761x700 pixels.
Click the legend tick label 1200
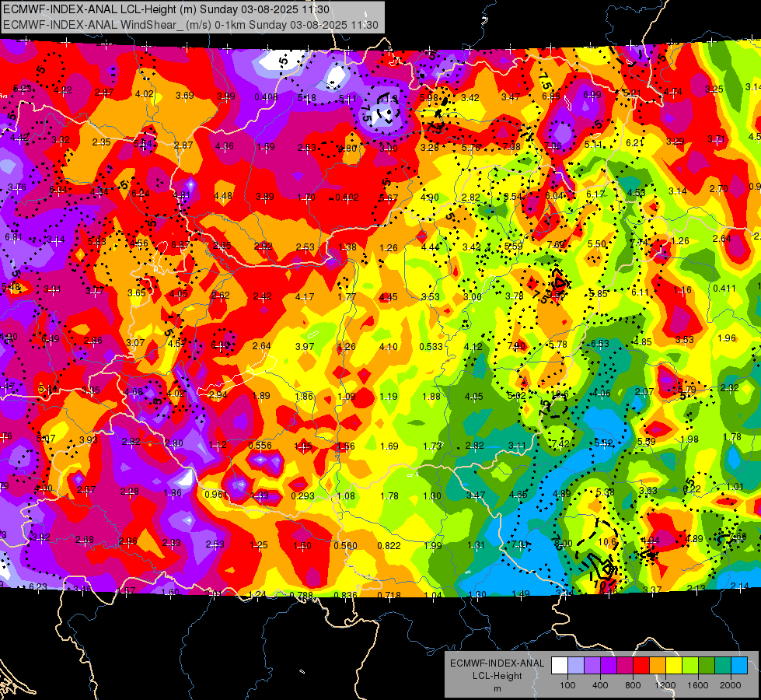click(x=665, y=685)
